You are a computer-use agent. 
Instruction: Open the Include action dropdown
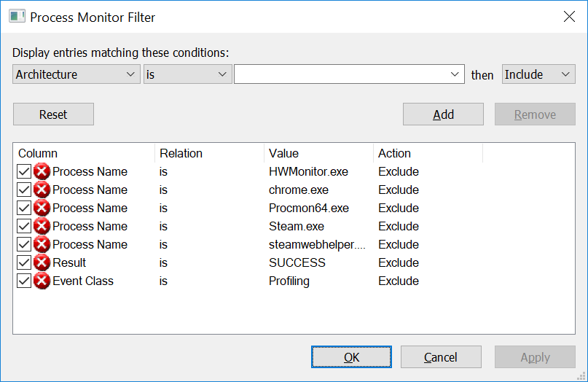click(x=538, y=74)
